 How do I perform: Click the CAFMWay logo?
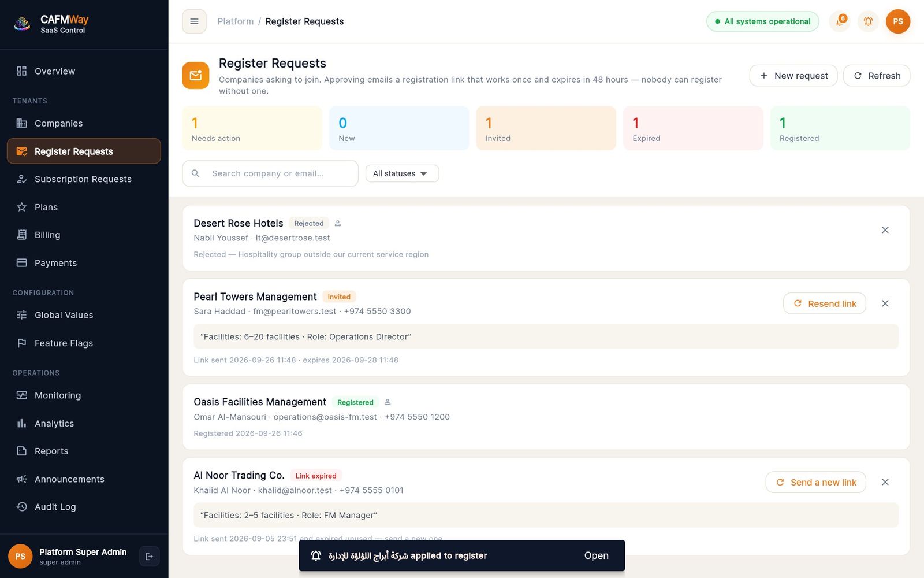(22, 24)
